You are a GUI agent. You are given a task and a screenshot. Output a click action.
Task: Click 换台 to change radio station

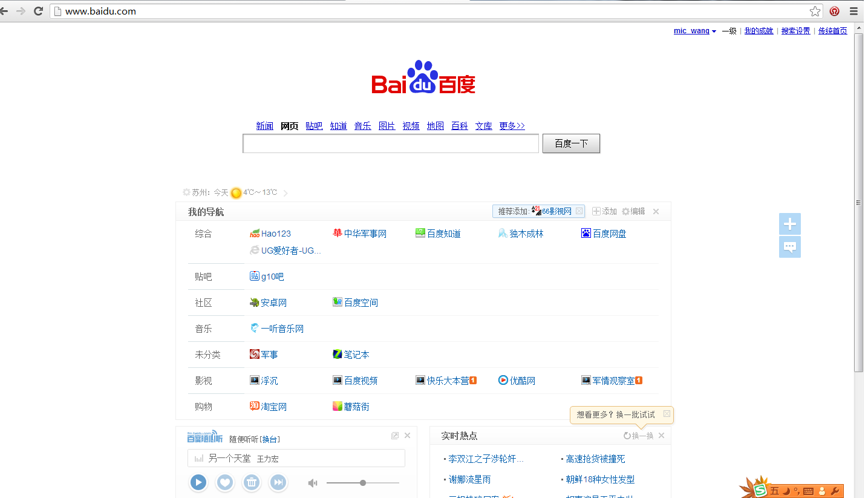[x=270, y=439]
